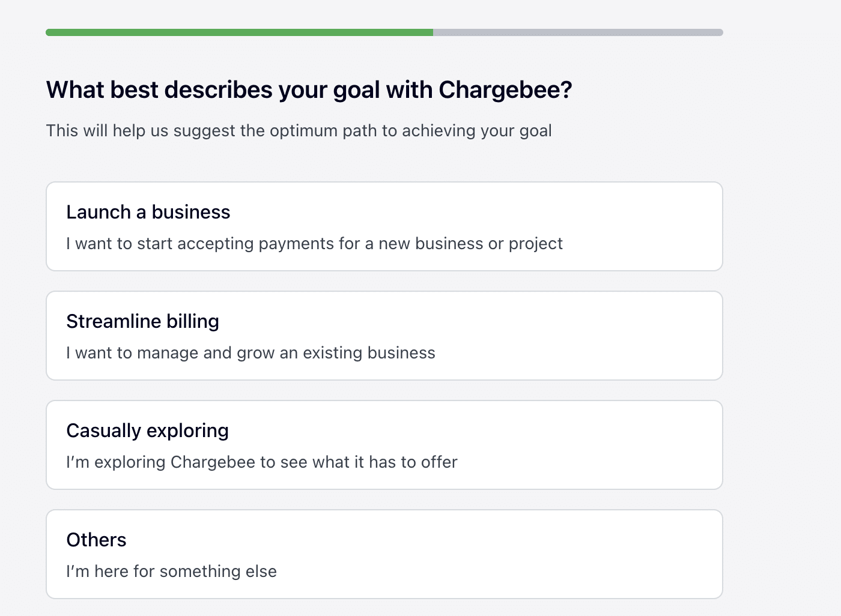841x616 pixels.
Task: Click the "Streamline billing" heading
Action: (142, 321)
